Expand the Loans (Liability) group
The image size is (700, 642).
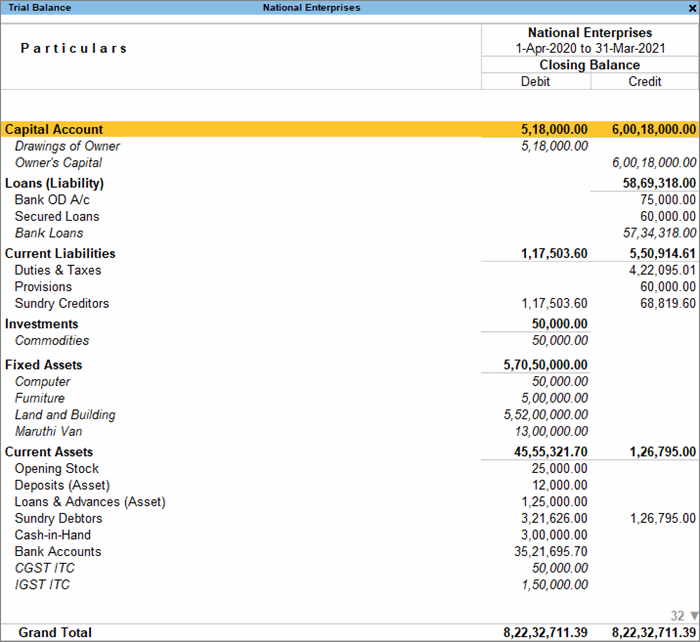pos(54,183)
